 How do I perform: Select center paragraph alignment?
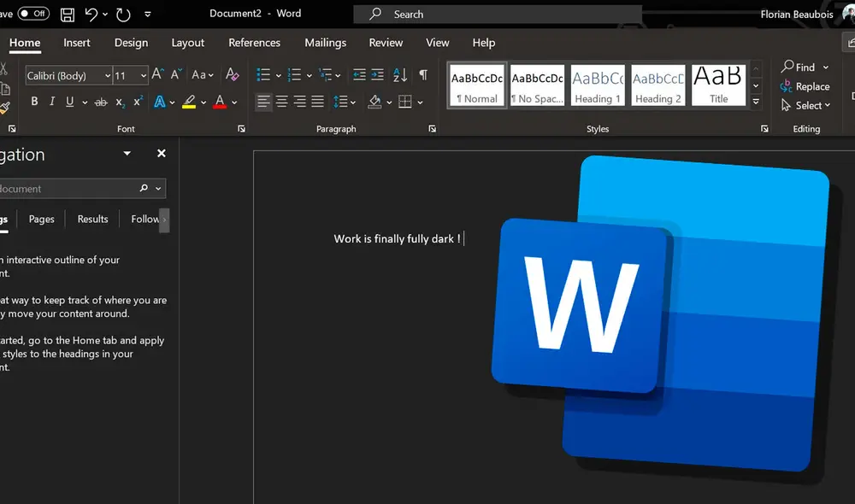pos(280,101)
